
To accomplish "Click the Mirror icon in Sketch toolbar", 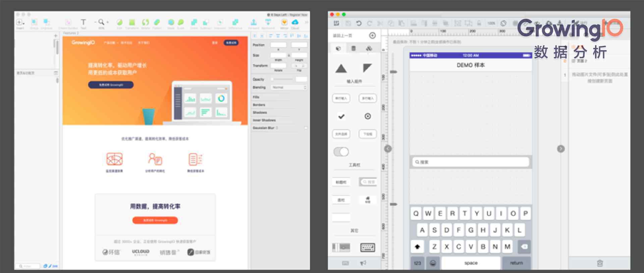I will tap(284, 22).
